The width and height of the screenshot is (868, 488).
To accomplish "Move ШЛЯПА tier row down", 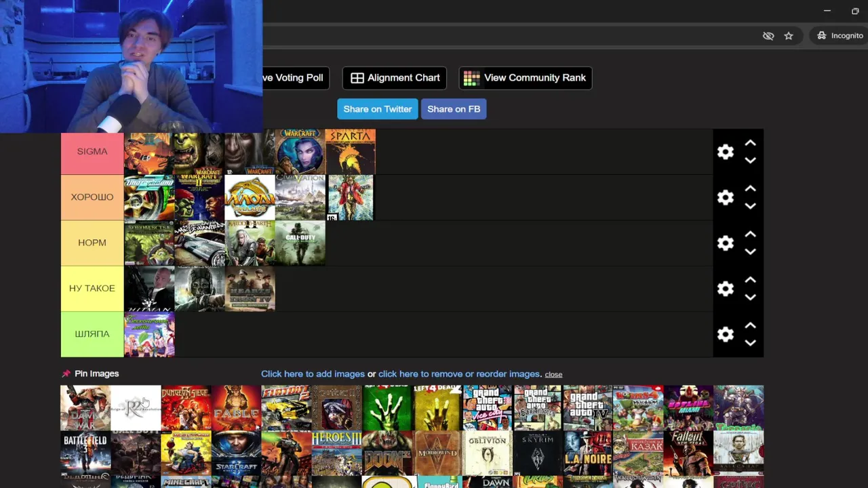I will coord(750,343).
